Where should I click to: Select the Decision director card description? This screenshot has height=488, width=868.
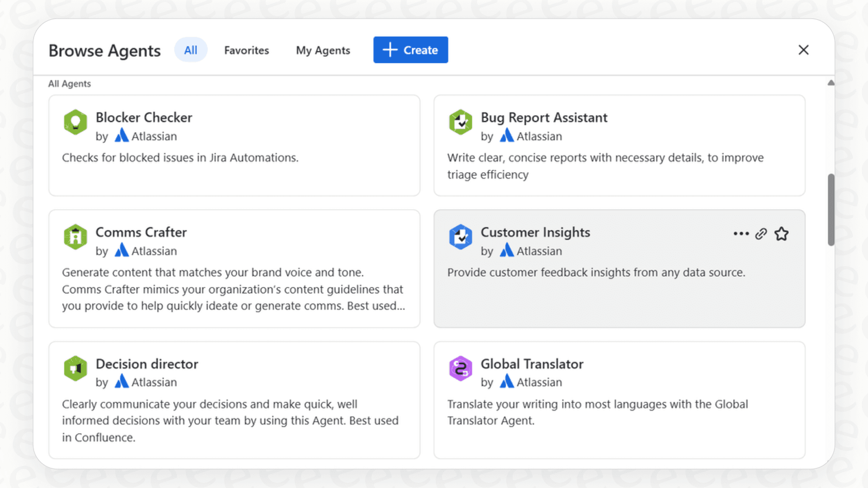coord(230,420)
